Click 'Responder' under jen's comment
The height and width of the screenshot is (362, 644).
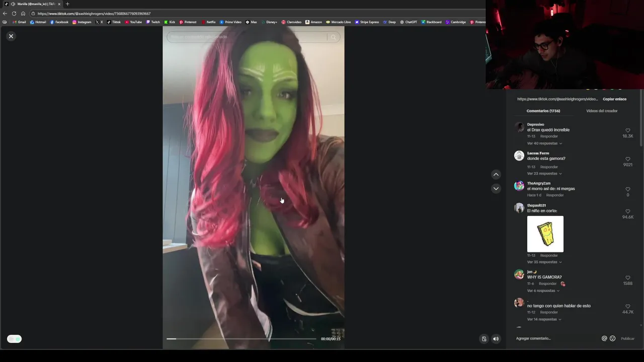click(547, 284)
